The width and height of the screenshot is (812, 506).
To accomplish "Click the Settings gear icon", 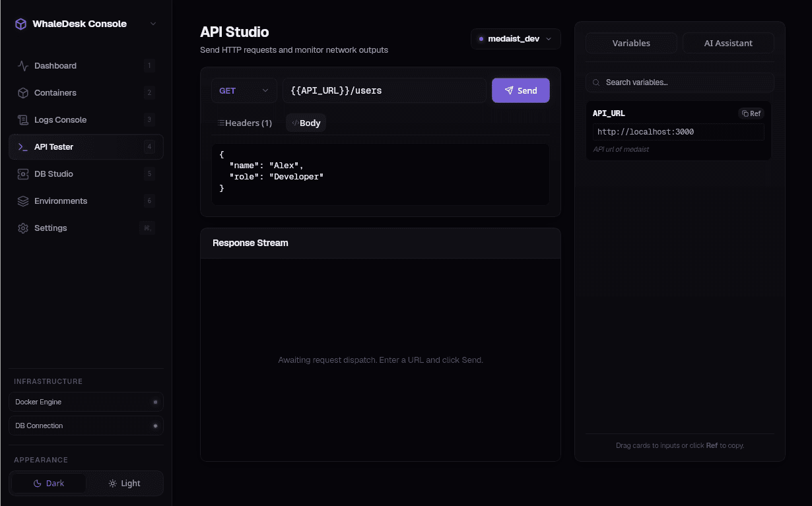I will coord(23,228).
